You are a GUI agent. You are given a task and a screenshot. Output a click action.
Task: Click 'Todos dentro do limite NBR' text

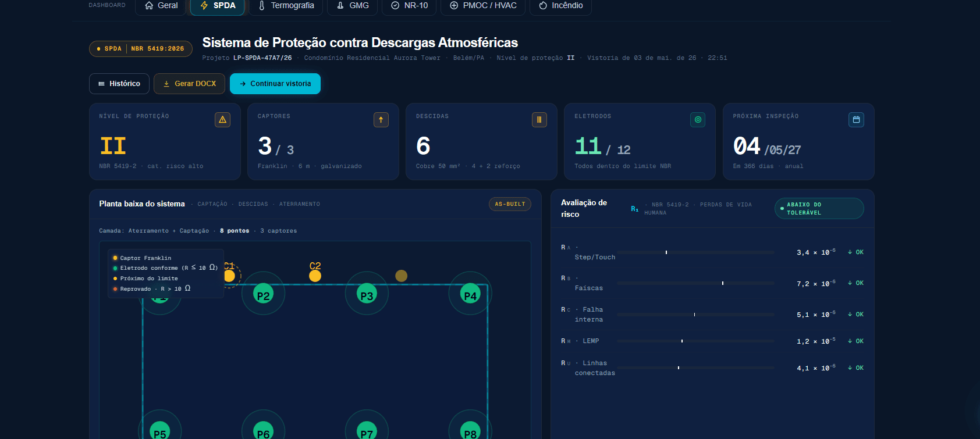(x=623, y=166)
